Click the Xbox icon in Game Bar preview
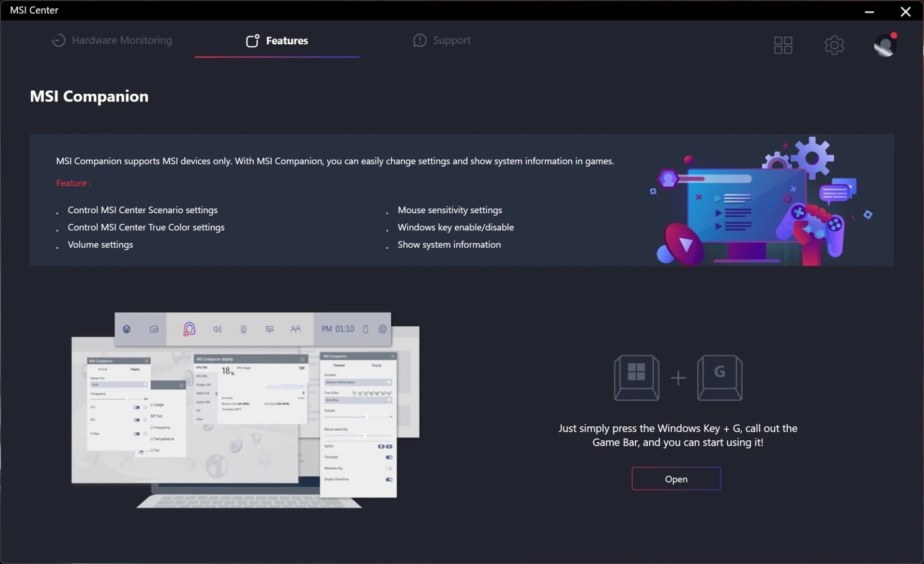924x564 pixels. coord(127,329)
